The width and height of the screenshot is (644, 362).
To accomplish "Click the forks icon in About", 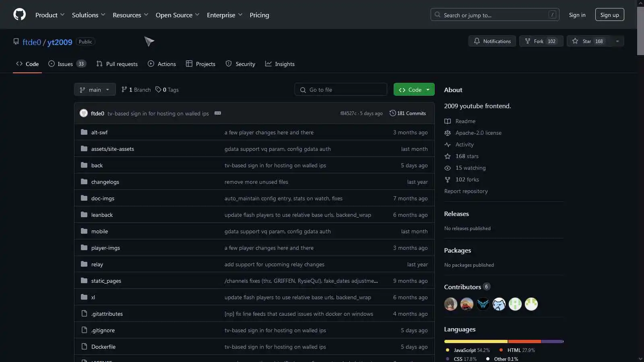I will [448, 179].
